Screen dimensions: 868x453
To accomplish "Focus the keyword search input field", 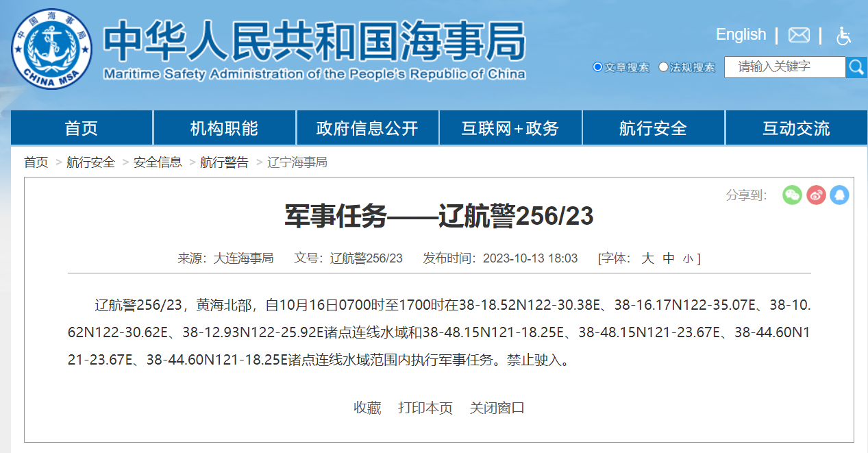I will [x=784, y=67].
